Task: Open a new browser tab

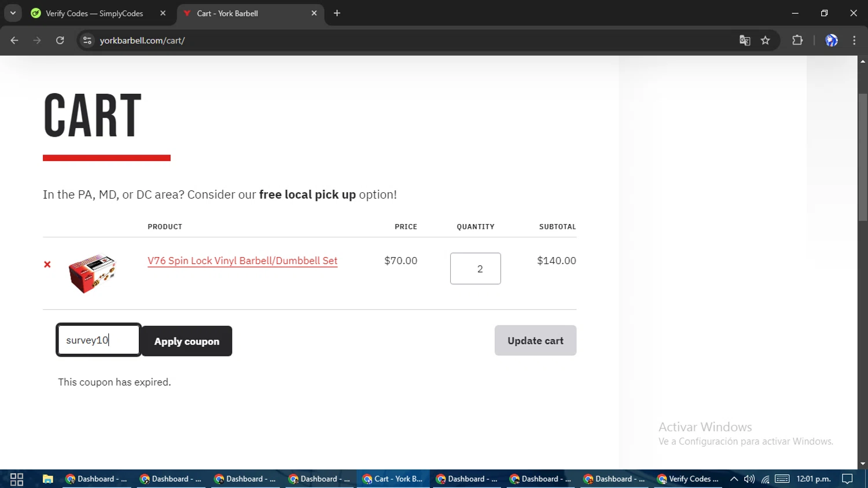Action: point(337,13)
